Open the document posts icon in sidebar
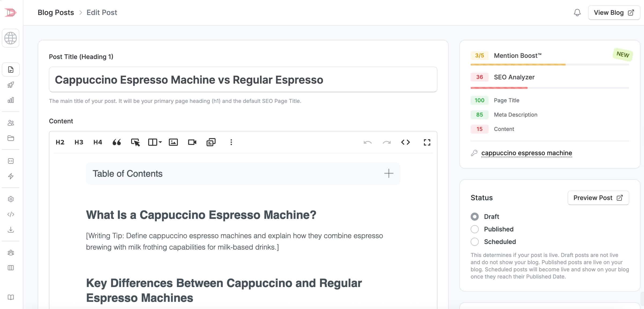The height and width of the screenshot is (309, 644). pos(11,70)
